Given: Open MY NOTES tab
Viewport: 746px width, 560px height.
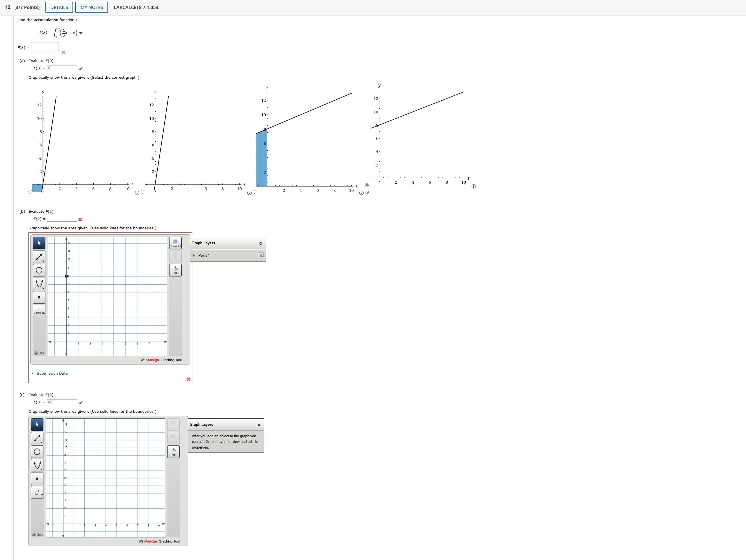Looking at the screenshot, I should pos(92,7).
